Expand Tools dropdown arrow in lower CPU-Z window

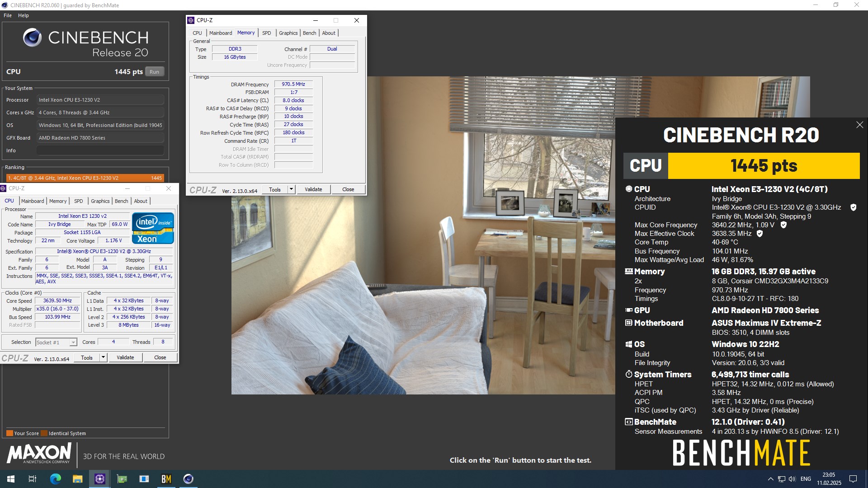(x=103, y=358)
